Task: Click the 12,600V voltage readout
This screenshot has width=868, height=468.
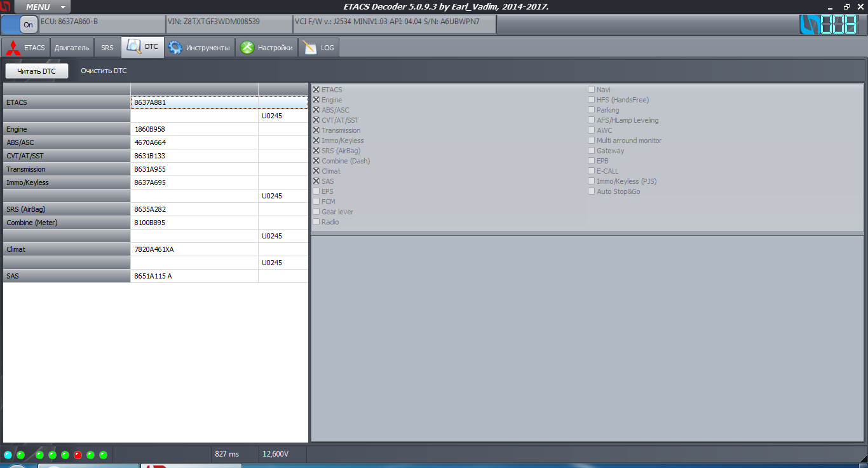Action: coord(275,454)
